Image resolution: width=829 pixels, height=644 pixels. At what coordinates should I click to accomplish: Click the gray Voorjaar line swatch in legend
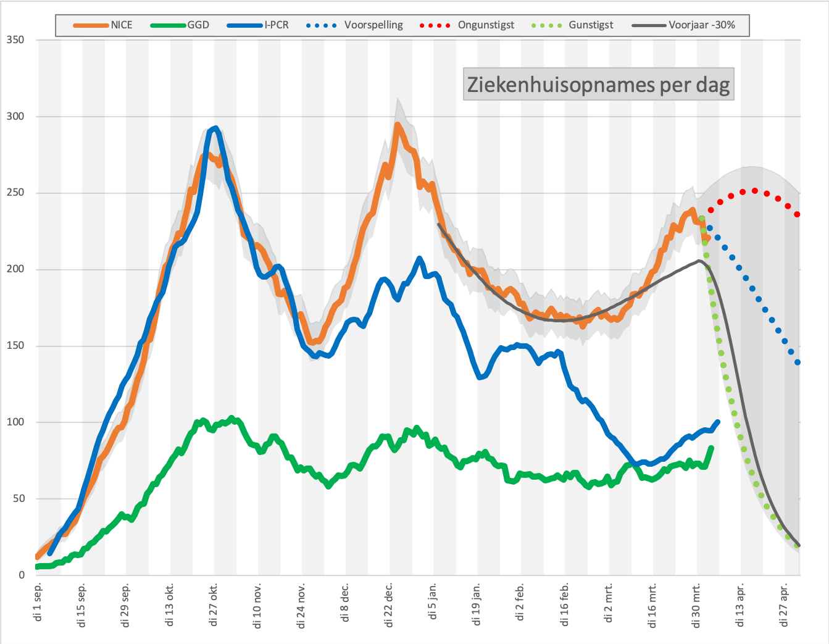(650, 25)
